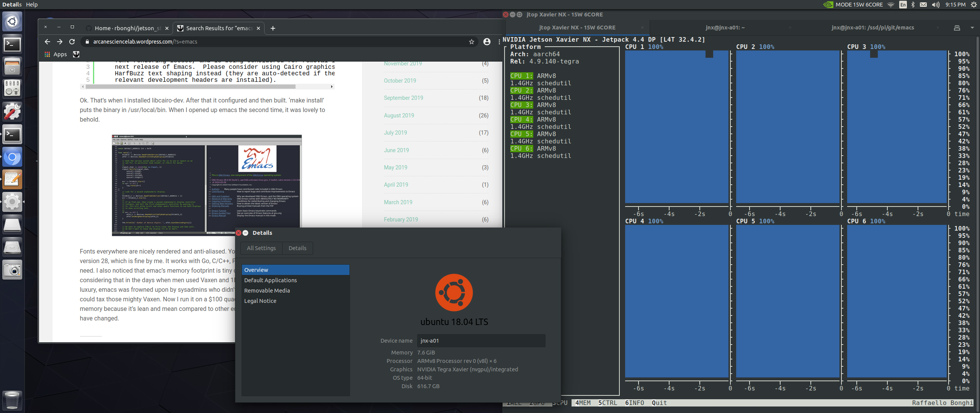Click the browser Back arrow
The image size is (980, 413).
tap(47, 42)
